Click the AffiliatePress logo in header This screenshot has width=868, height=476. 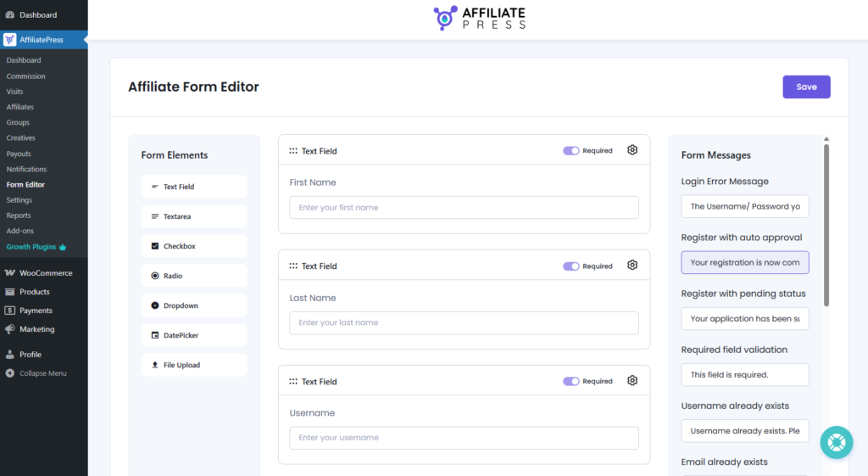tap(480, 19)
